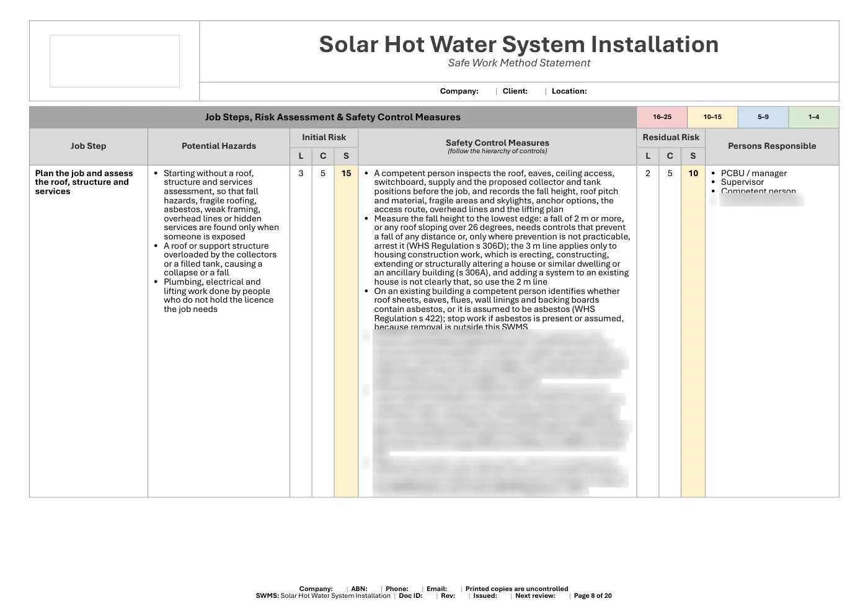868x614 pixels.
Task: Click the 'Persons Responsible' column header
Action: click(772, 146)
